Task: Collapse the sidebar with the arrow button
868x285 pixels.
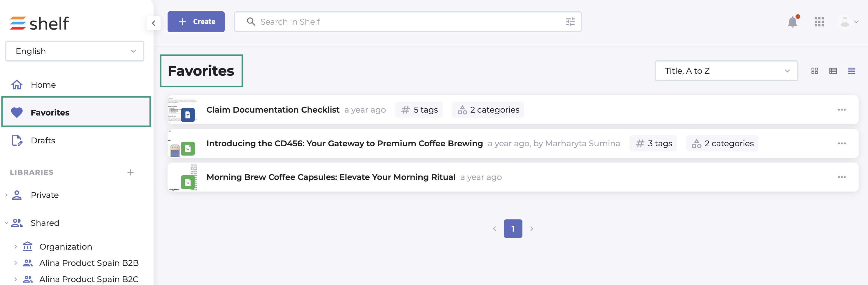Action: [154, 23]
